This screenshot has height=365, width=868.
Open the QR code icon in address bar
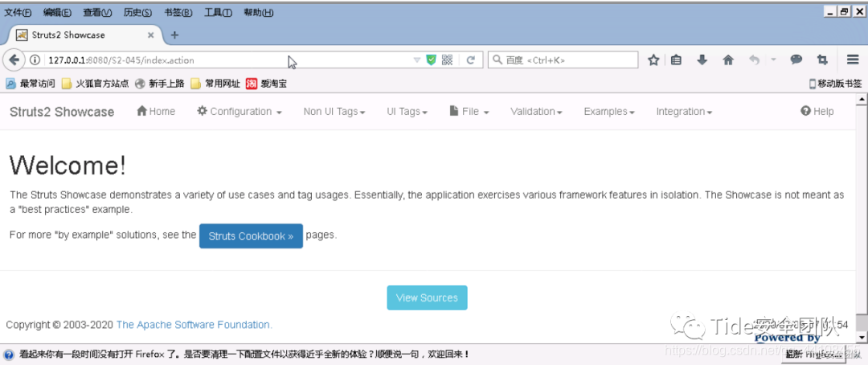[x=448, y=59]
